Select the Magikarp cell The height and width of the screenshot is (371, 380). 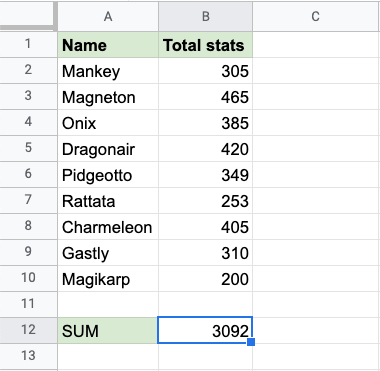point(108,279)
